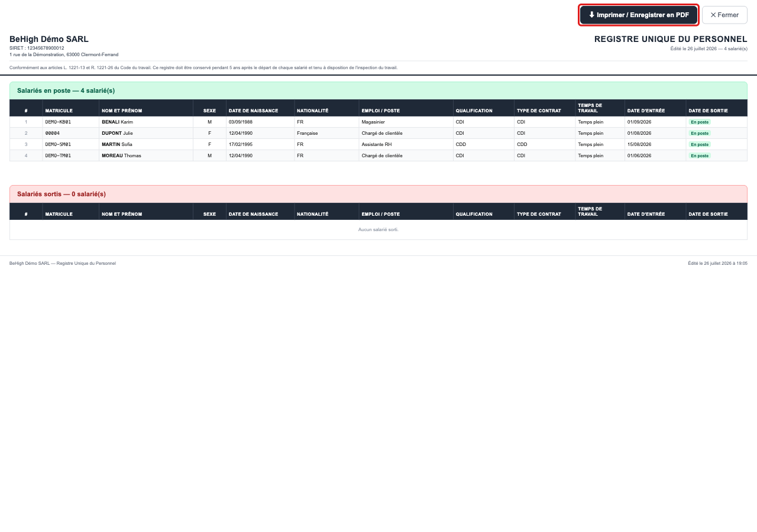757x532 pixels.
Task: Click En poste badge for BENALI Karim
Action: tap(700, 122)
